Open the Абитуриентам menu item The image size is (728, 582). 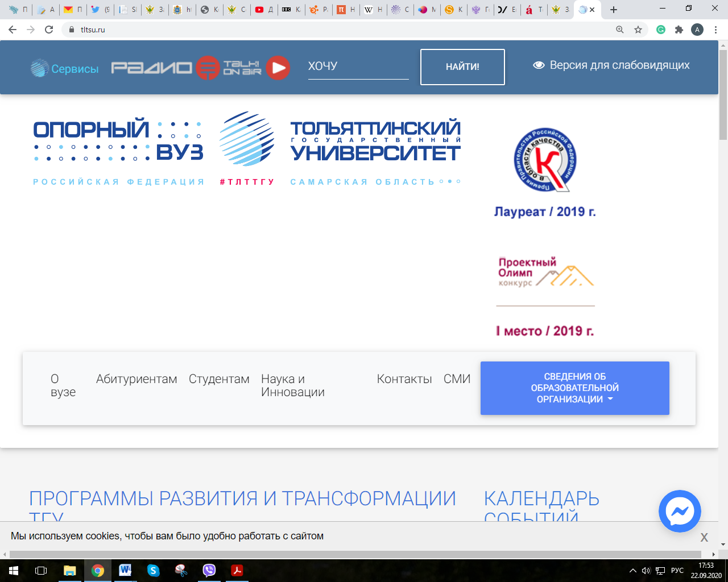[x=136, y=379]
